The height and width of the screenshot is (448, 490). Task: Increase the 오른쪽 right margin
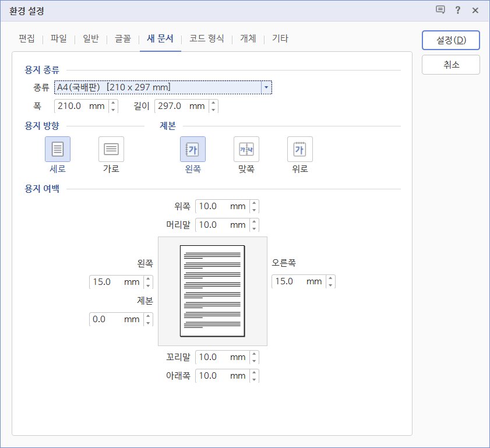click(x=330, y=278)
